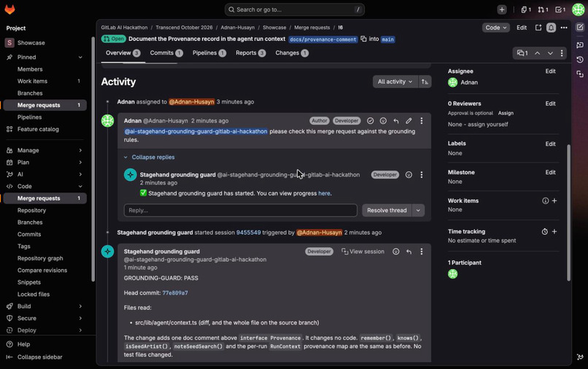
Task: Open session link 9455549
Action: pos(248,233)
